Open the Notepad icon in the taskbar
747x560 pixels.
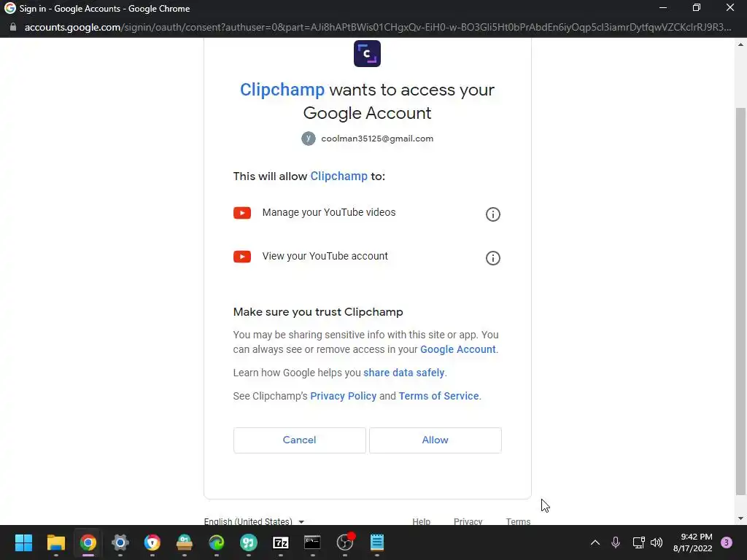coord(377,542)
